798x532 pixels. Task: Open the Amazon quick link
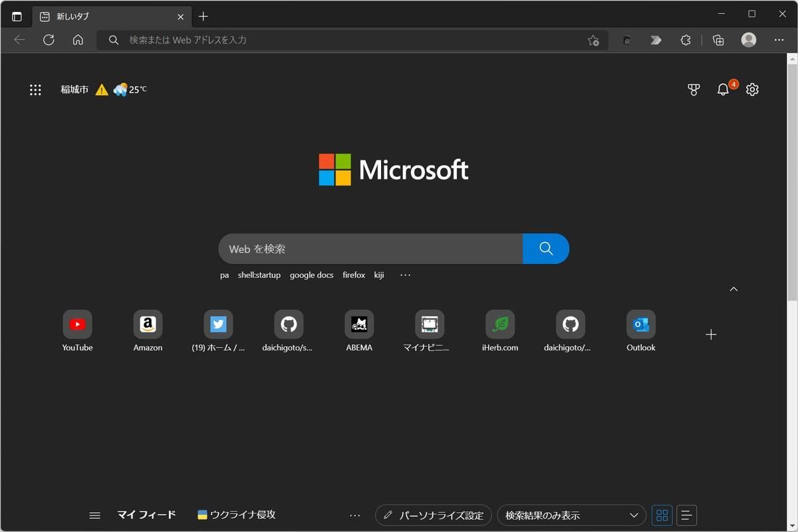click(x=148, y=331)
